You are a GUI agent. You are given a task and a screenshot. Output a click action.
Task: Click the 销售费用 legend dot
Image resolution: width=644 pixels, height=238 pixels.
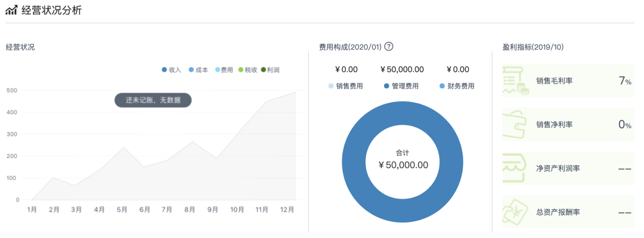pos(331,86)
